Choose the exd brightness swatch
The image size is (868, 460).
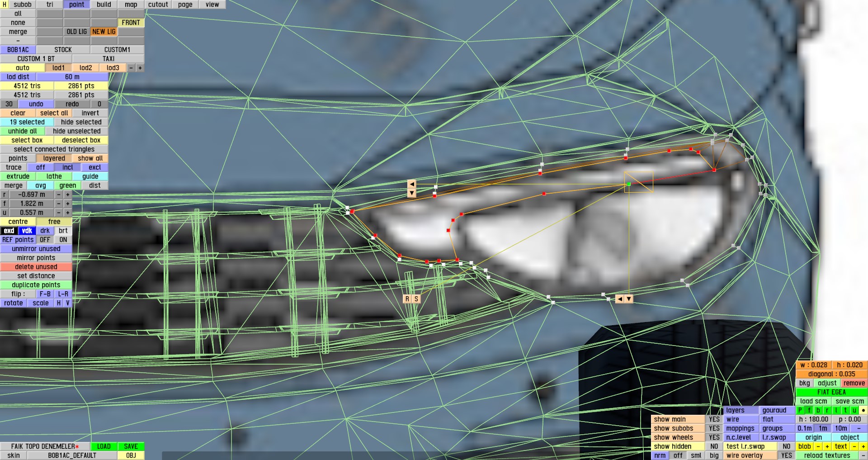9,231
